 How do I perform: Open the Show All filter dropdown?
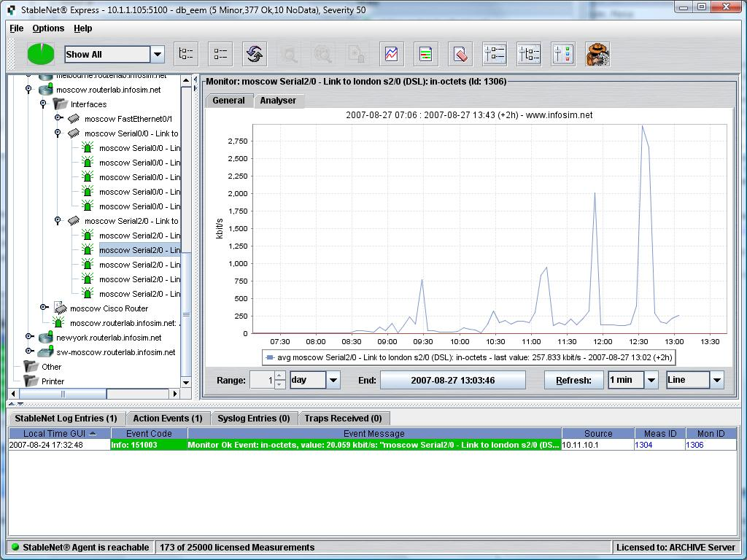coord(158,54)
